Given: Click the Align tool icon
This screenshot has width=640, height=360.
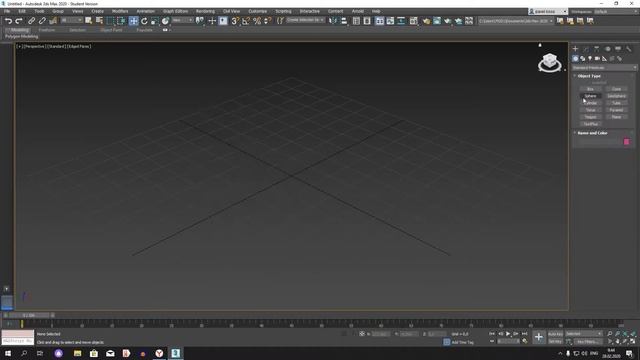Looking at the screenshot, I should click(x=344, y=21).
